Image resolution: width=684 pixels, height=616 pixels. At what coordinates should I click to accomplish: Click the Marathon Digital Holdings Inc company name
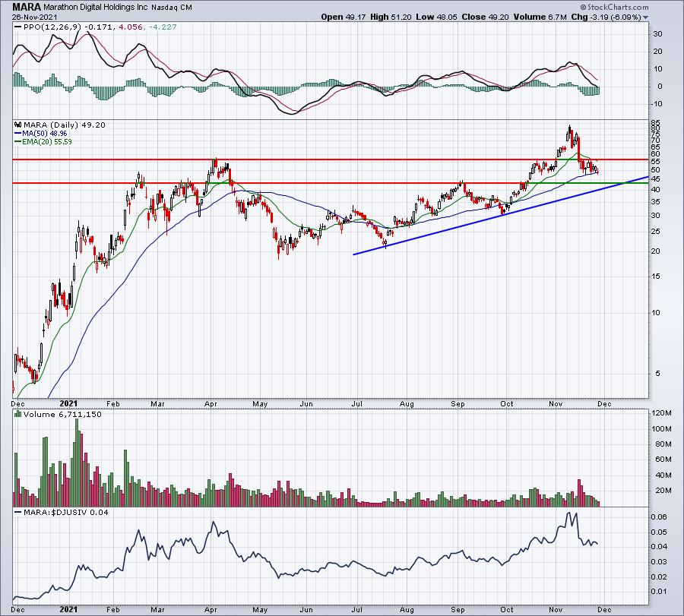click(96, 8)
